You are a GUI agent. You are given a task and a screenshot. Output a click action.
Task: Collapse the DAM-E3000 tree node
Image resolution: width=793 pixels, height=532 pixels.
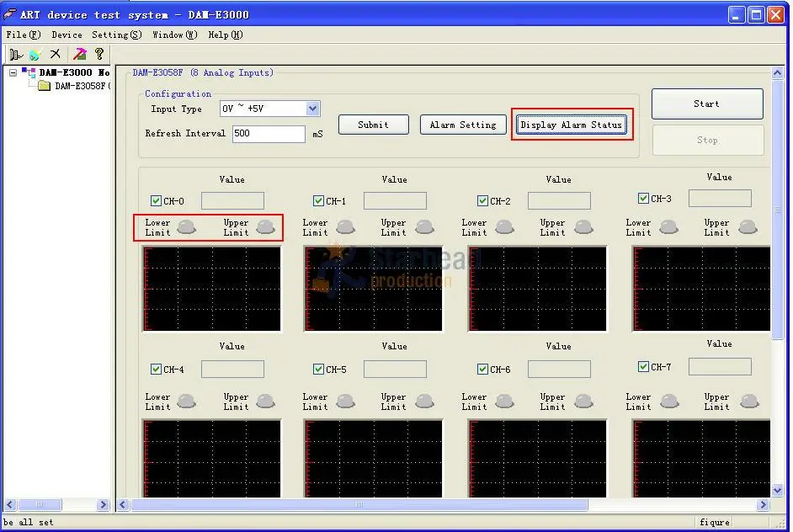tap(13, 73)
